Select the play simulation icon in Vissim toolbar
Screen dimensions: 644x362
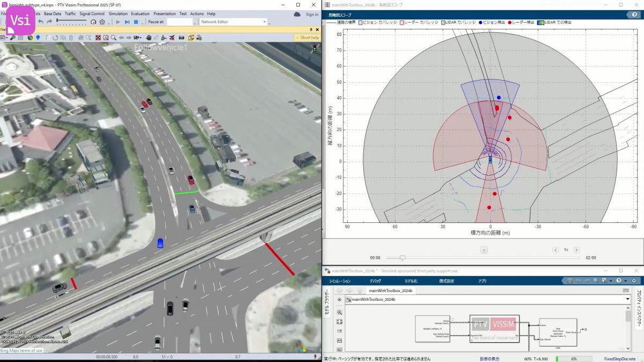point(118,23)
